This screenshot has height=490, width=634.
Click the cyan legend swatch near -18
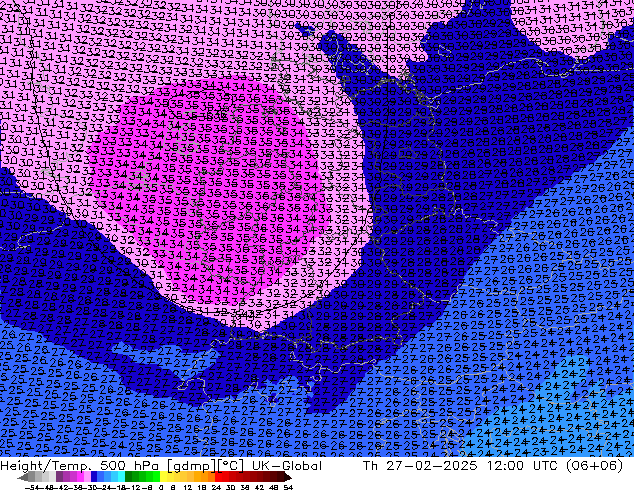click(x=122, y=477)
